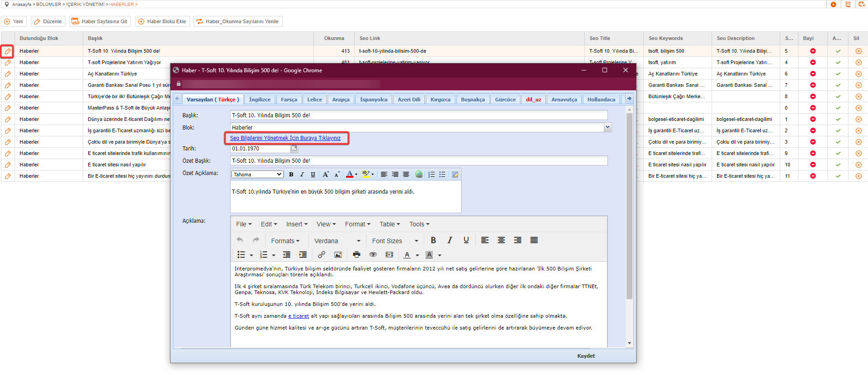868x375 pixels.
Task: Insert an image in the Açıklama editor
Action: click(338, 255)
